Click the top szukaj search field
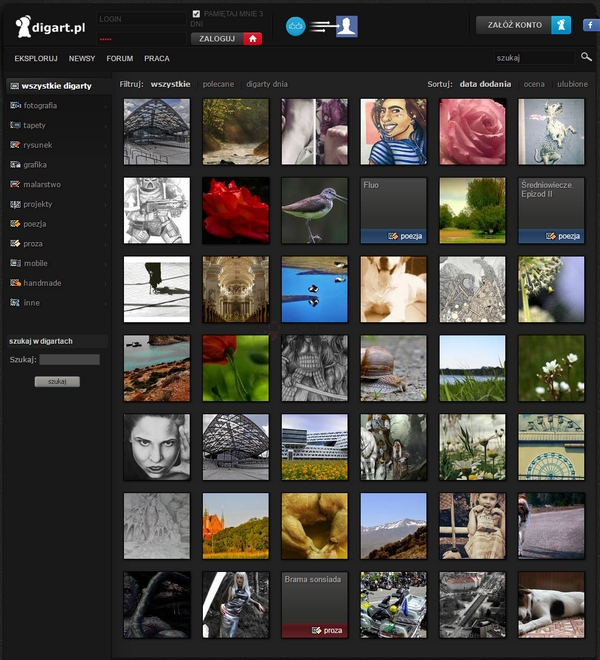Screen dimensions: 600x660 pyautogui.click(x=534, y=58)
